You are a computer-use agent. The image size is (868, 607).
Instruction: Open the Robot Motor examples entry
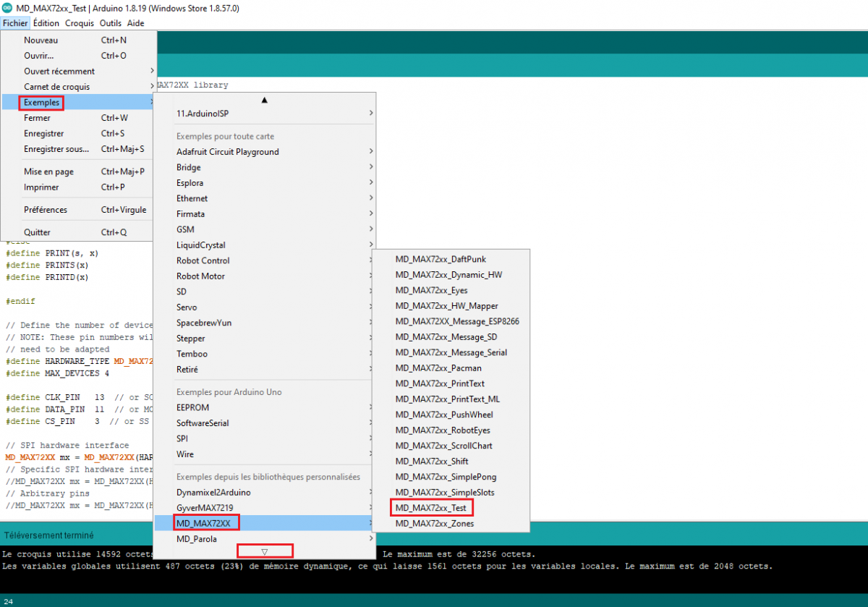click(264, 276)
